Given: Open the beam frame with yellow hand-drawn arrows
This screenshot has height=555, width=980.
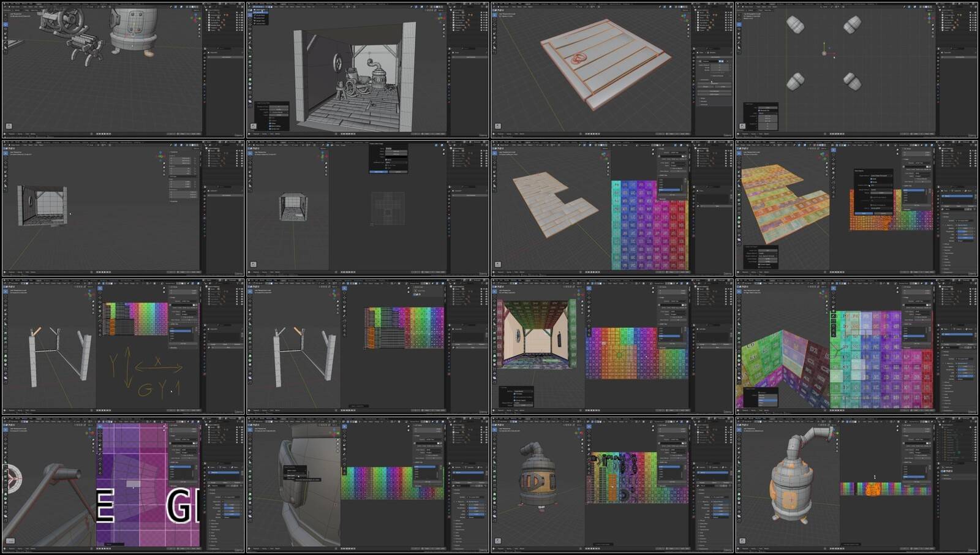Looking at the screenshot, I should click(x=123, y=347).
